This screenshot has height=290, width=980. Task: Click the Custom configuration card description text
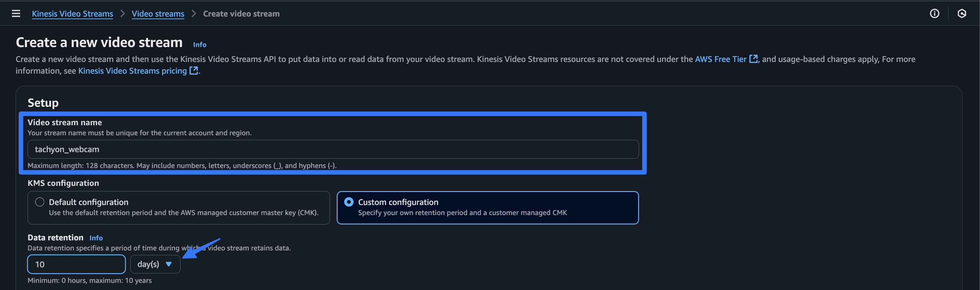point(462,213)
